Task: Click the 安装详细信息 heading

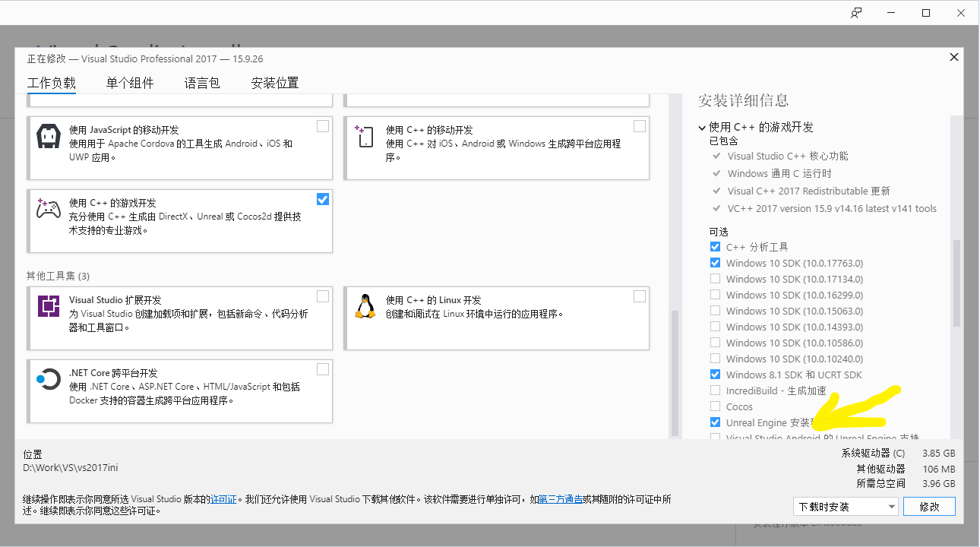Action: pyautogui.click(x=743, y=100)
